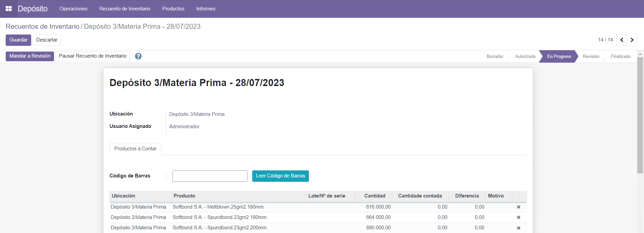
Task: Click the blue help question mark icon
Action: (138, 56)
